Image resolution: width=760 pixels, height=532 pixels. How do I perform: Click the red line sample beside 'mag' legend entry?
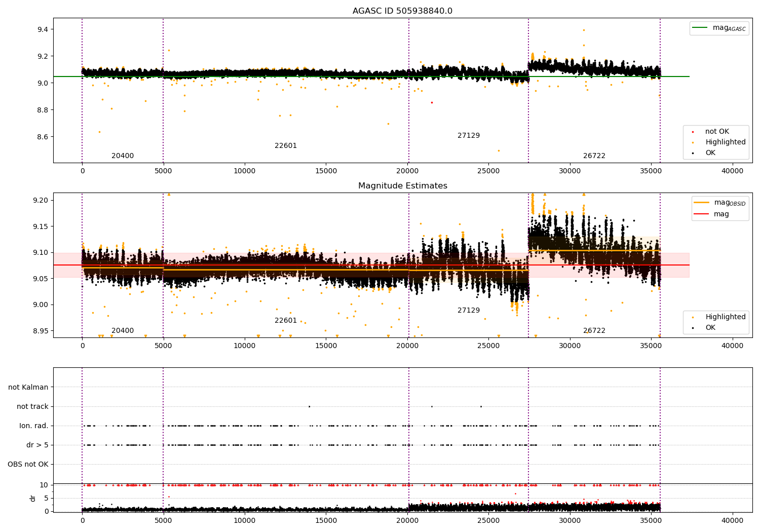pos(702,214)
